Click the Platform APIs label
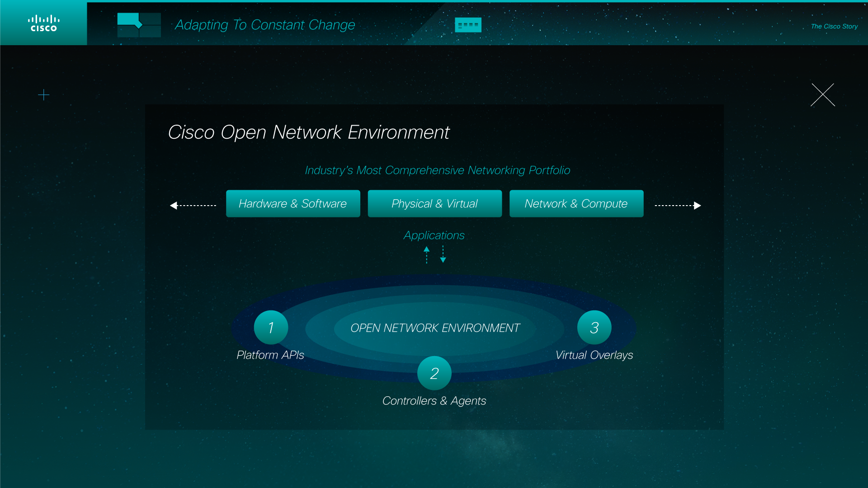This screenshot has height=488, width=868. tap(270, 355)
